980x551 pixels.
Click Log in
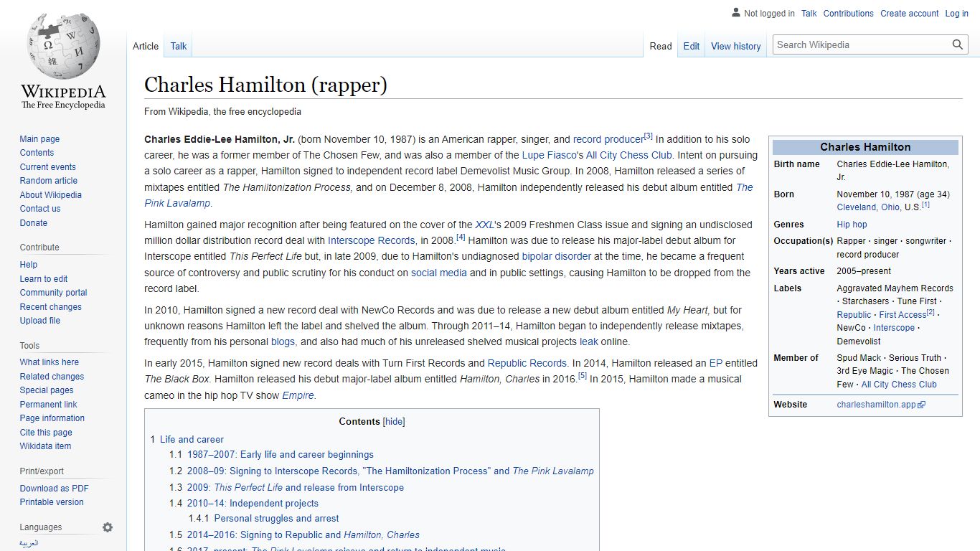coord(957,14)
